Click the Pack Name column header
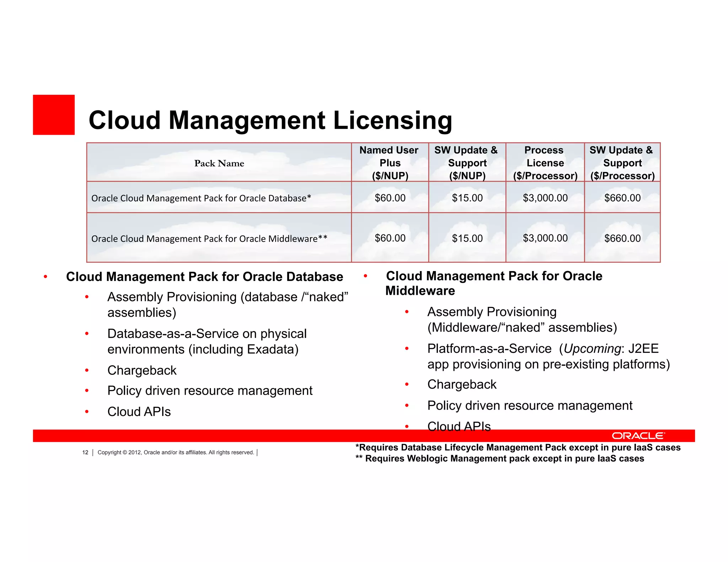 tap(219, 163)
